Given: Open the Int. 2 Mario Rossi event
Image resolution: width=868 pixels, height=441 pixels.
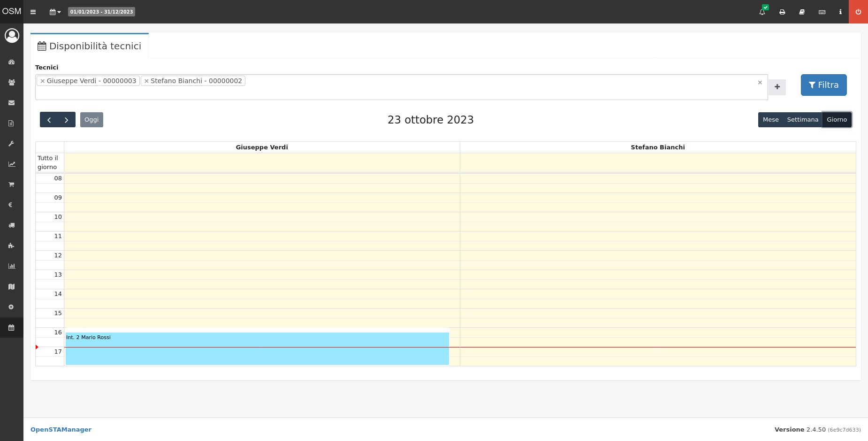Looking at the screenshot, I should pos(257,348).
